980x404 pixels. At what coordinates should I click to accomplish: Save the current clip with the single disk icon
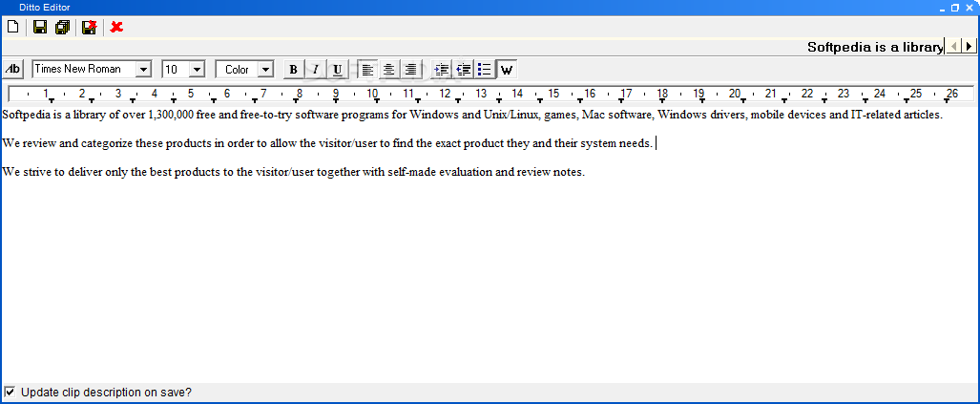40,27
